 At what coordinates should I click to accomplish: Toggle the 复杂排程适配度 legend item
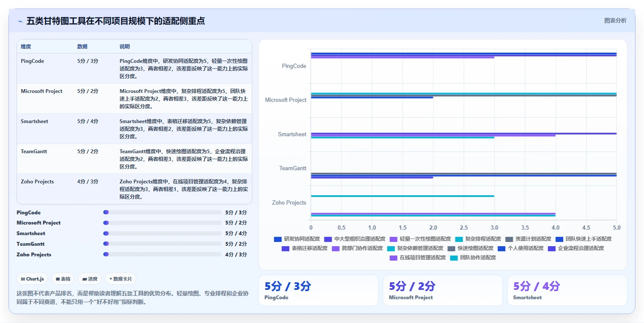(478, 239)
